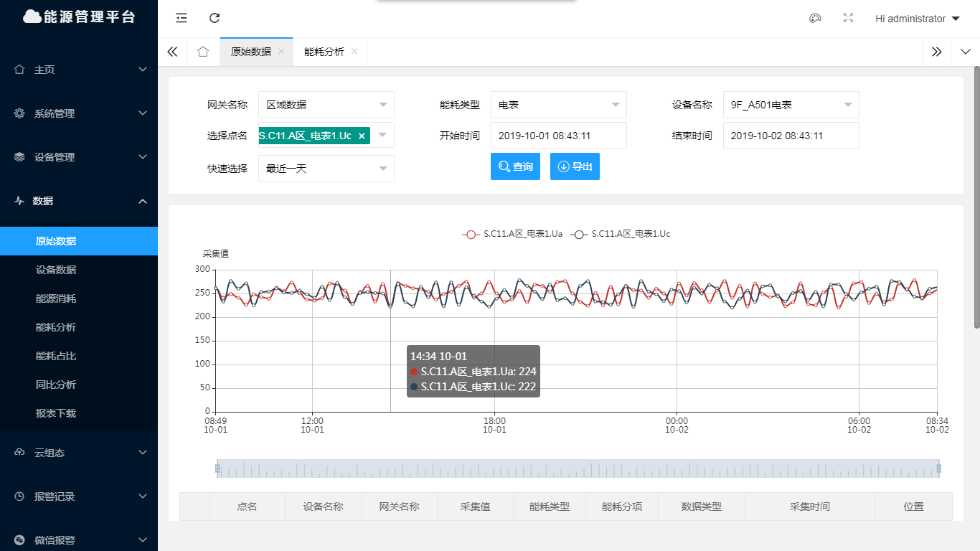Viewport: 980px width, 551px height.
Task: Click the refresh icon in top bar
Action: [x=215, y=19]
